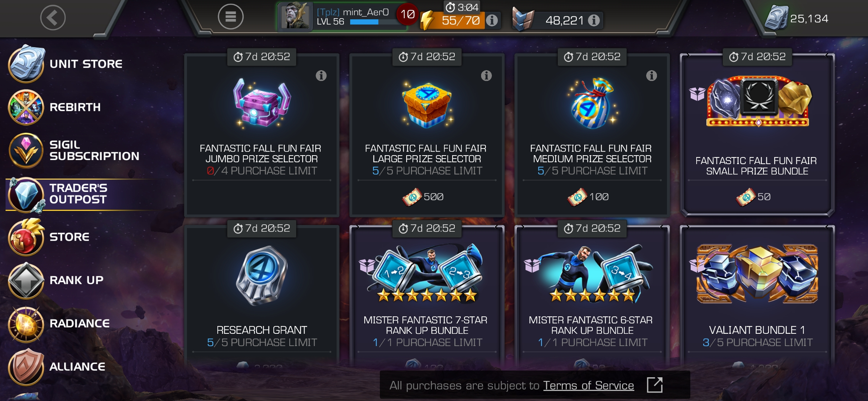Image resolution: width=868 pixels, height=401 pixels.
Task: Open the Alliance store tab
Action: [57, 367]
